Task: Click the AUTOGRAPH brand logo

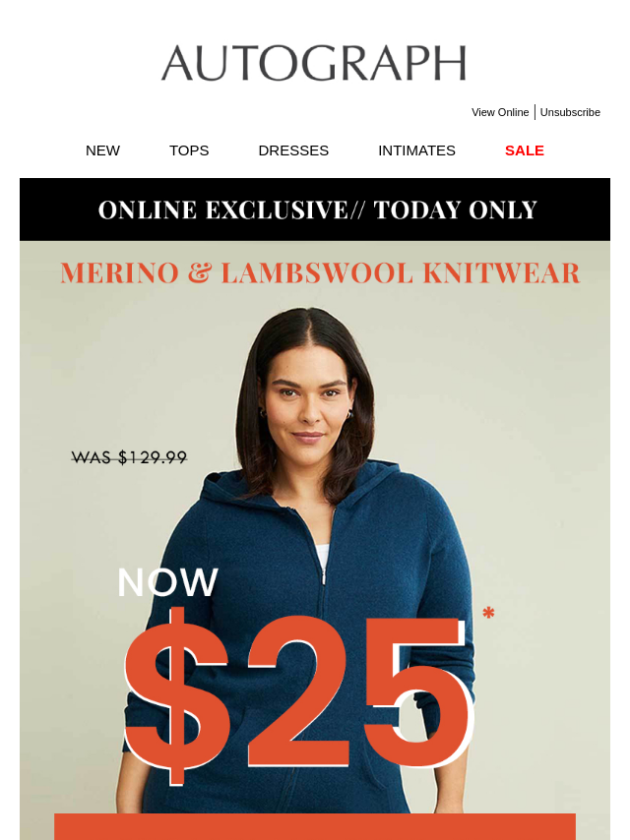Action: tap(314, 63)
